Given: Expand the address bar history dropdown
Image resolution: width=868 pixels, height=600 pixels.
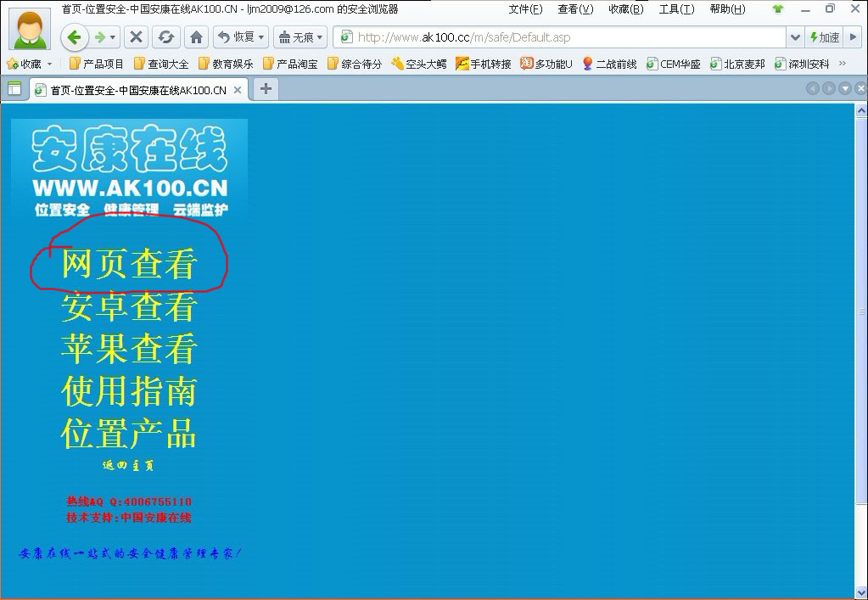Looking at the screenshot, I should [795, 37].
